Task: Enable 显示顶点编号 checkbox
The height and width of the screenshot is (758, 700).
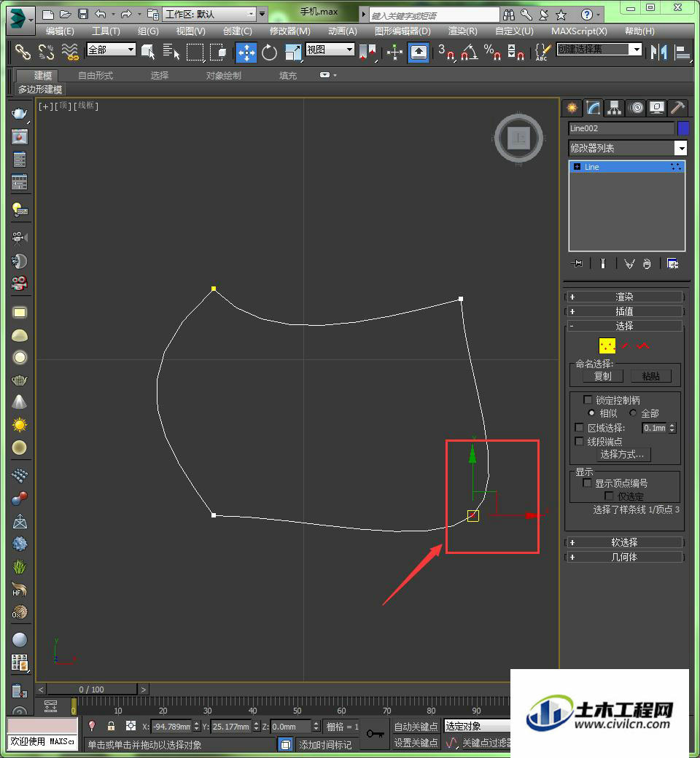Action: click(x=587, y=483)
